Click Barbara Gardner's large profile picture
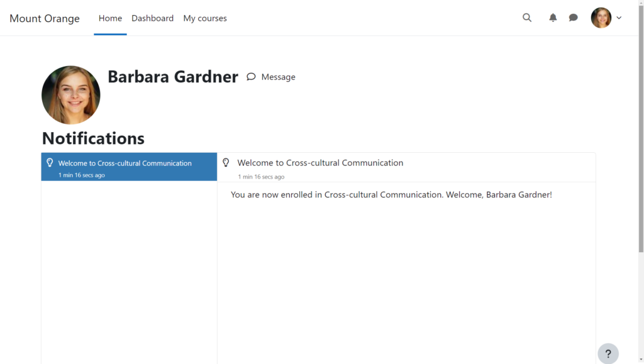 [70, 95]
